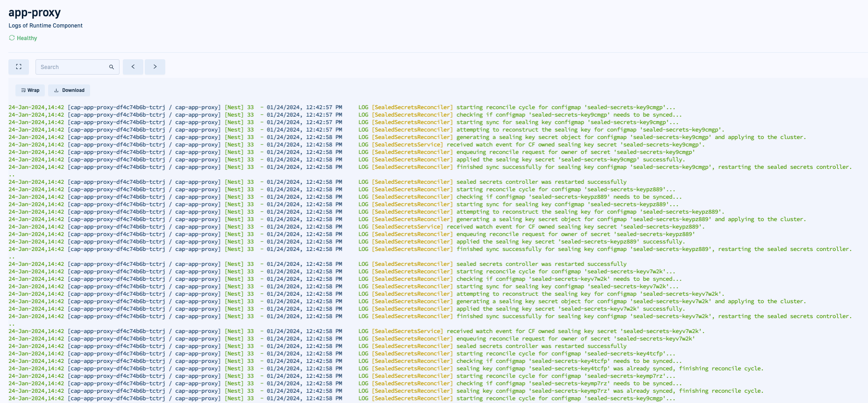868x403 pixels.
Task: Go to previous search match arrow
Action: 133,67
